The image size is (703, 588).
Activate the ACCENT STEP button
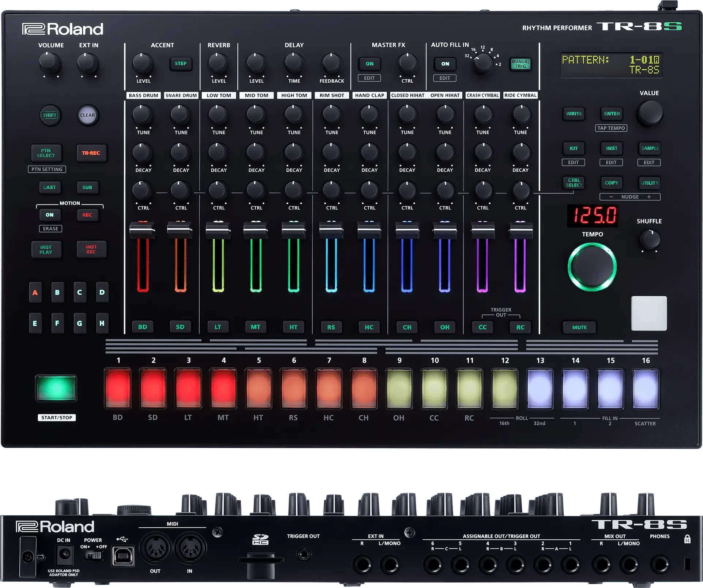181,64
